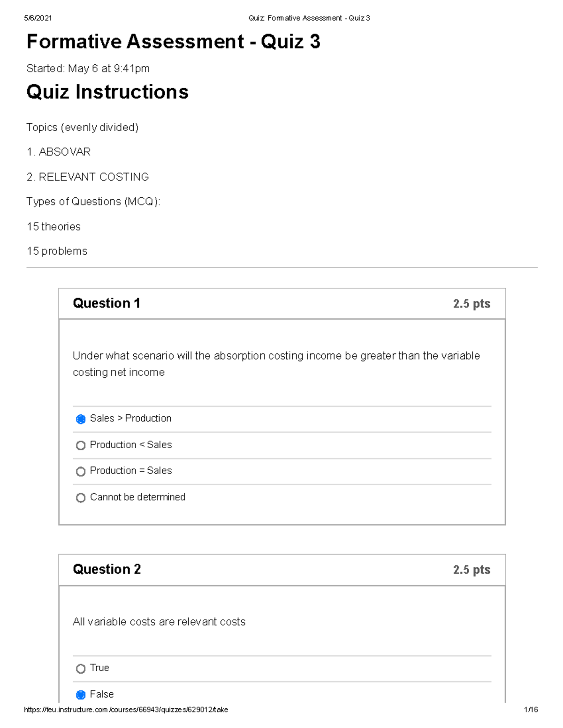Click the 'Started: May 6 at 9:41pm' text
Viewport: 563px width, 728px height.
pyautogui.click(x=88, y=68)
